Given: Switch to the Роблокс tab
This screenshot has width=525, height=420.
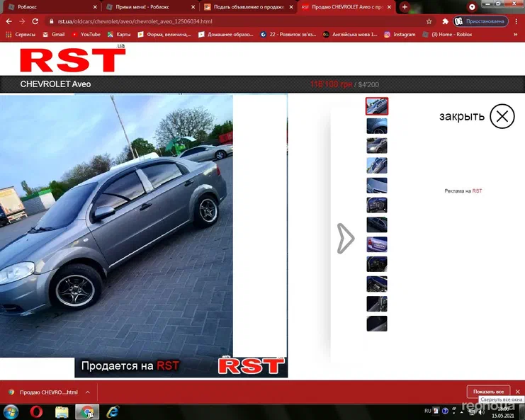Looking at the screenshot, I should coord(50,6).
